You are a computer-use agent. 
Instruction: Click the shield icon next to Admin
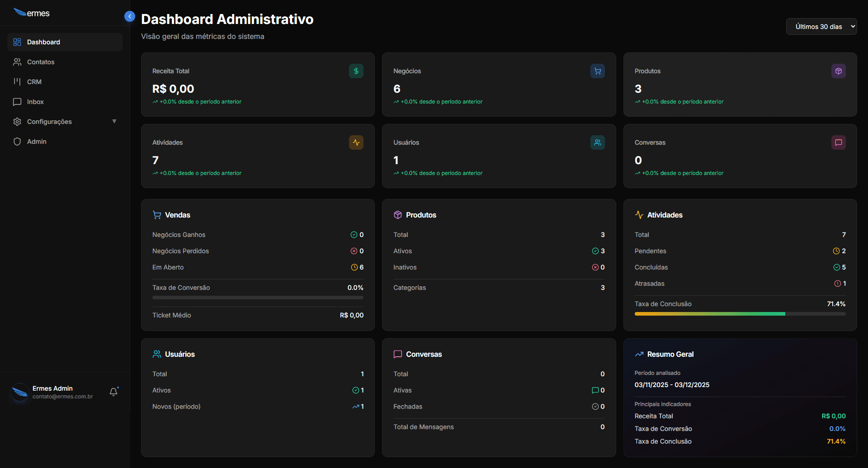(x=17, y=142)
